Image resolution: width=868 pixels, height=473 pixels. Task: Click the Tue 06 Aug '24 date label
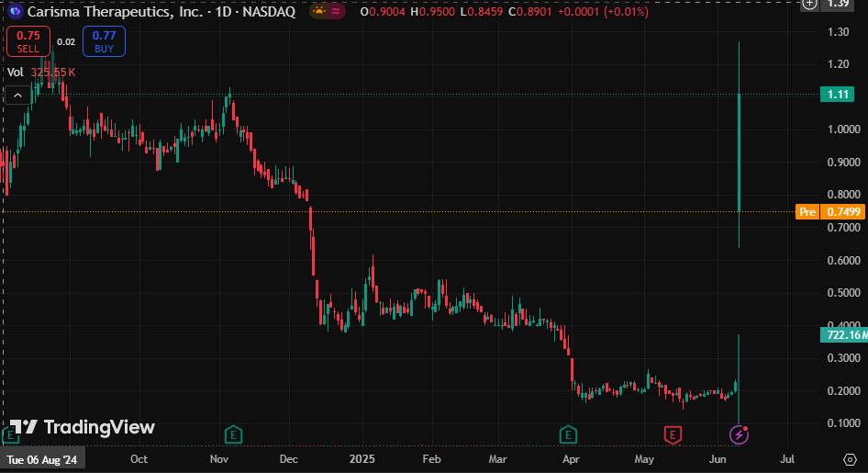tap(42, 459)
